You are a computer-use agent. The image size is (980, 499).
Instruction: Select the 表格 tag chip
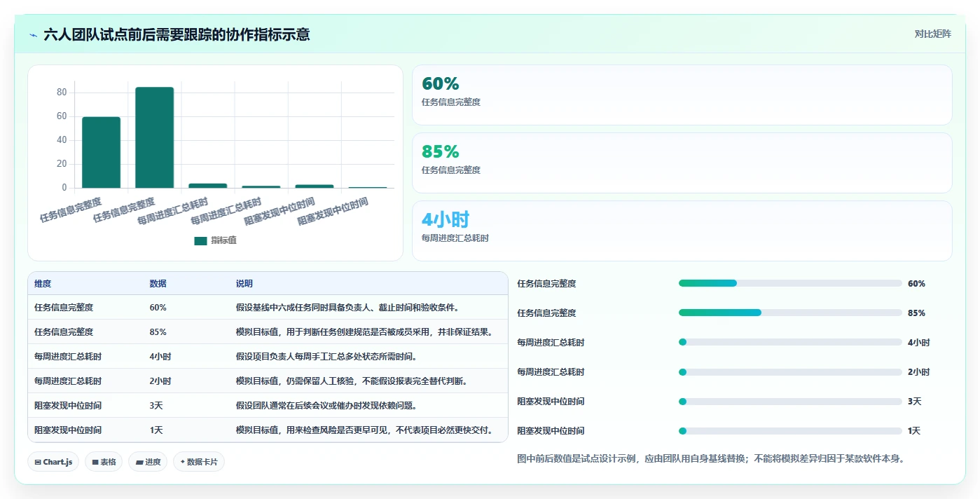(104, 462)
